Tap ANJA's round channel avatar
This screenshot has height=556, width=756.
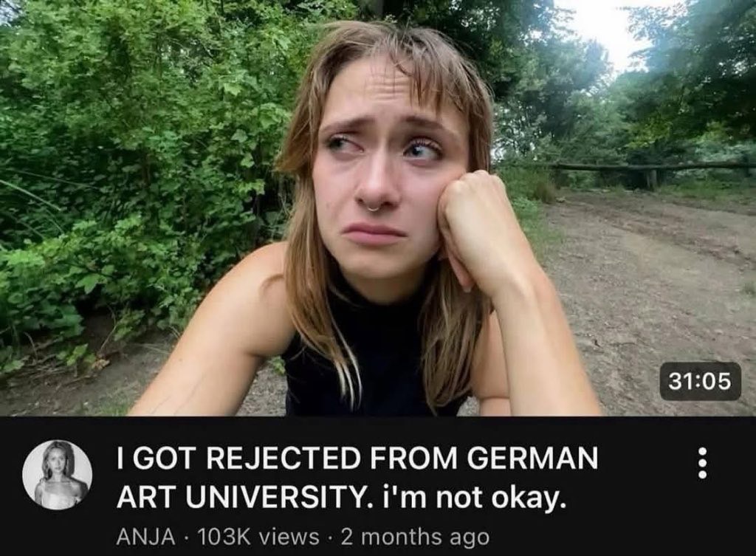[58, 475]
